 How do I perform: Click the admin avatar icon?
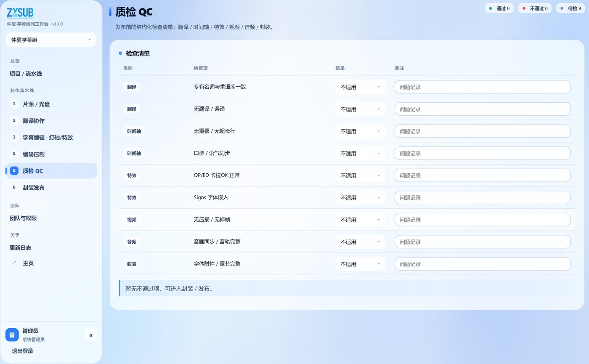(12, 335)
